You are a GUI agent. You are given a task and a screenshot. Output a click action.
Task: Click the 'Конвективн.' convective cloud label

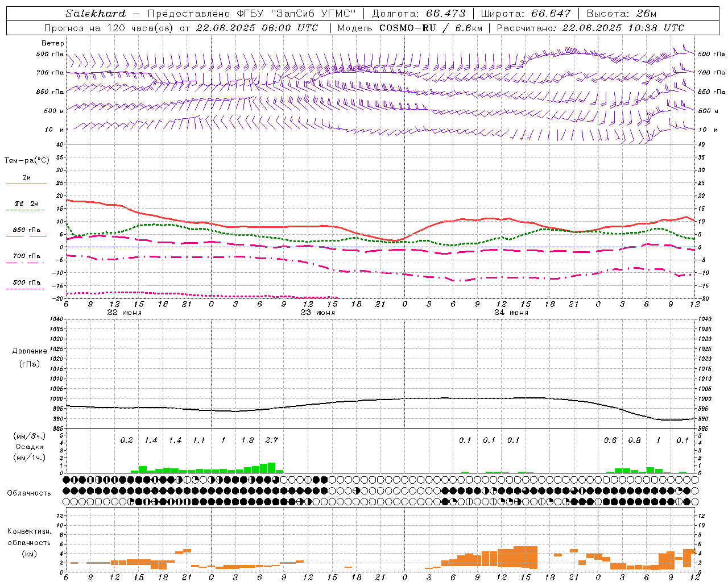pyautogui.click(x=30, y=531)
